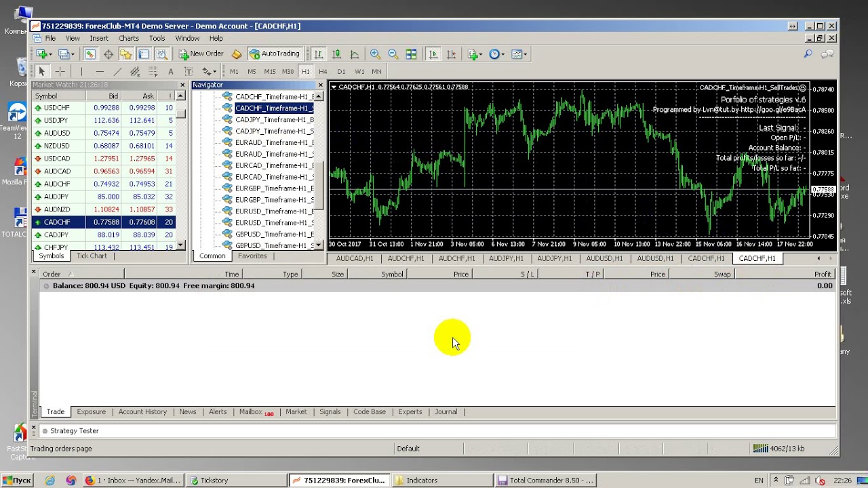
Task: Switch timeframe to M15
Action: [x=270, y=71]
